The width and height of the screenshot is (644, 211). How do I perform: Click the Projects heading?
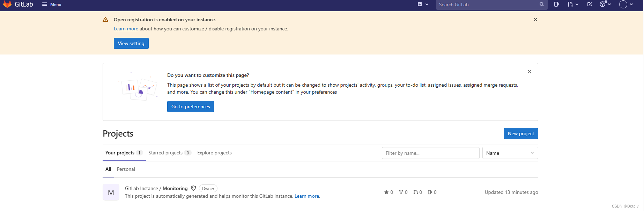(118, 133)
